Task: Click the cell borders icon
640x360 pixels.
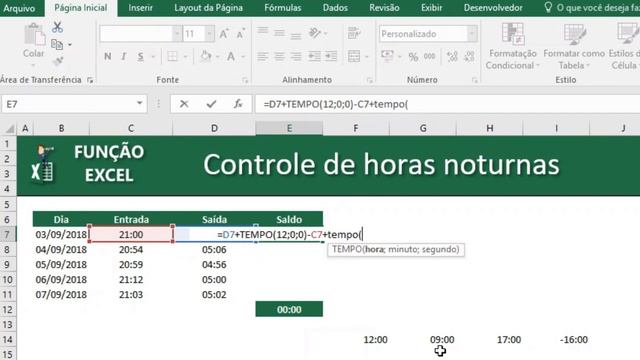Action: click(173, 56)
